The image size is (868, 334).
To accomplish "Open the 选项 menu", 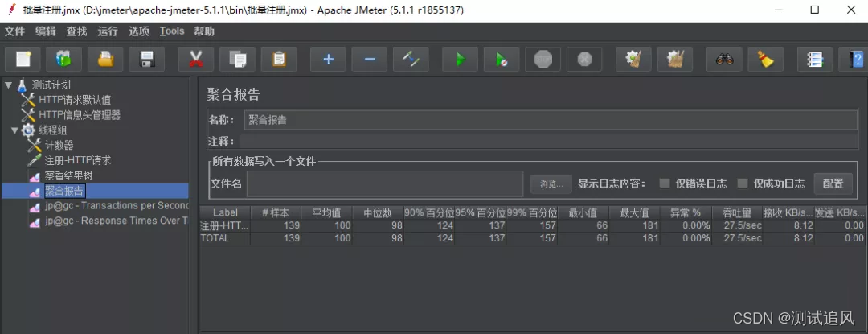I will pyautogui.click(x=139, y=31).
